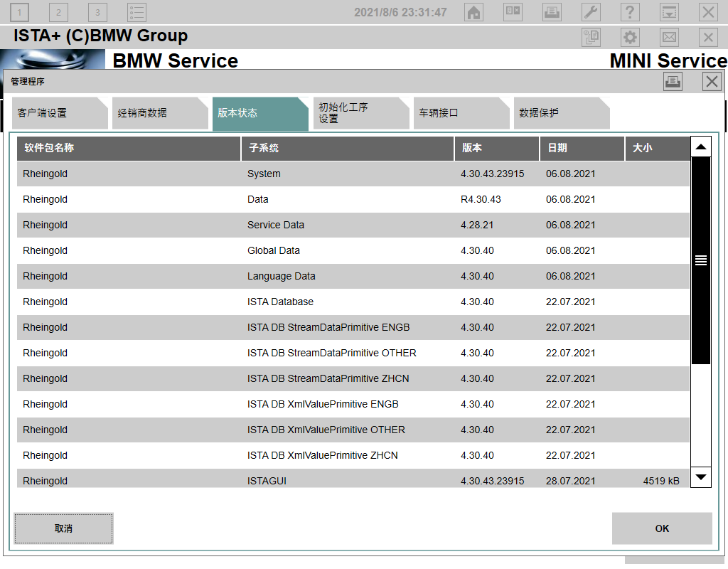
Task: Click the black scrollbar thumb
Action: pos(701,260)
